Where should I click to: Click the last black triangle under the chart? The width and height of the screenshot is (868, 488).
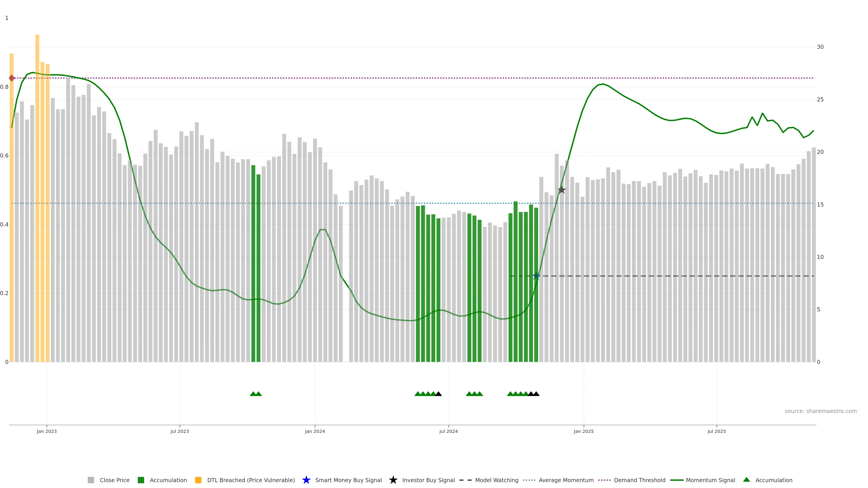coord(536,394)
